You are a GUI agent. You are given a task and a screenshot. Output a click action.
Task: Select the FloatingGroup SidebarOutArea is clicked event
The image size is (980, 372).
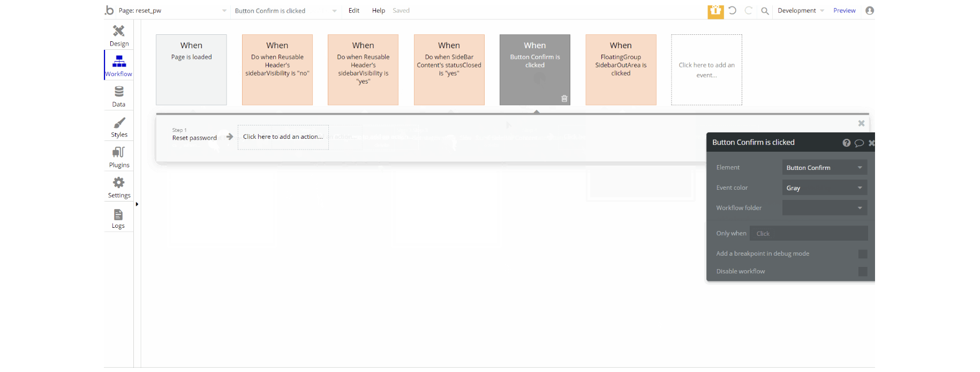click(x=621, y=70)
